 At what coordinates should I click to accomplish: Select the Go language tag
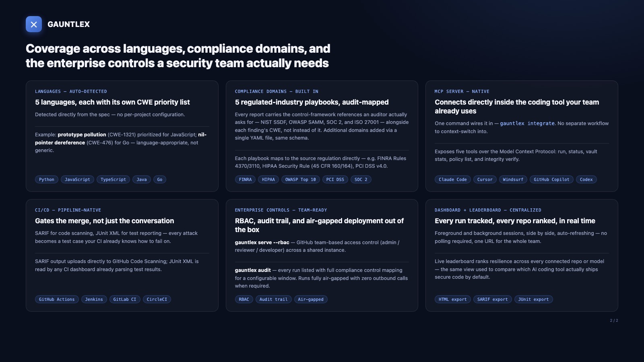tap(160, 179)
